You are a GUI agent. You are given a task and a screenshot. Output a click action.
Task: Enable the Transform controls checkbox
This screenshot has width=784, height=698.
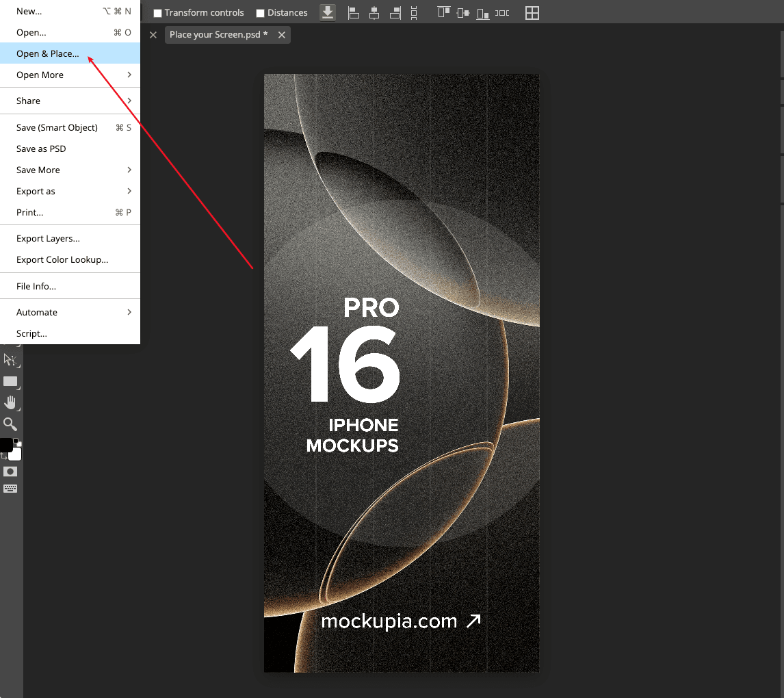coord(157,13)
